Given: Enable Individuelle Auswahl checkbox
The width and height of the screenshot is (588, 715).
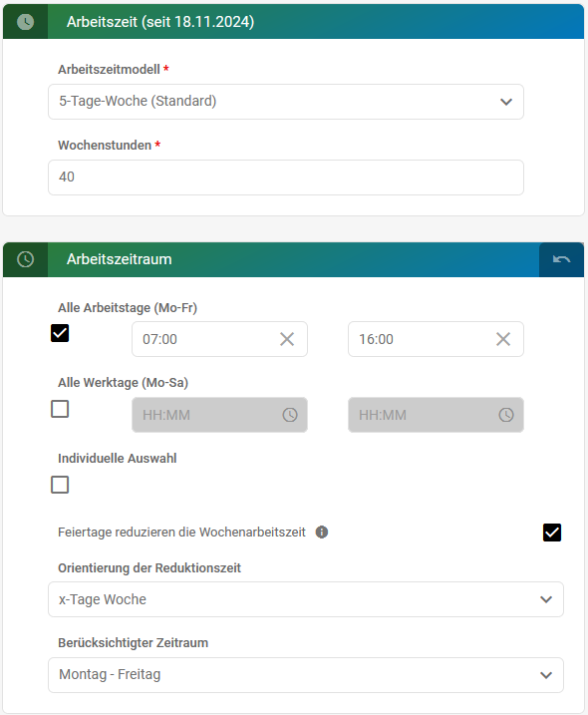Looking at the screenshot, I should coord(60,485).
